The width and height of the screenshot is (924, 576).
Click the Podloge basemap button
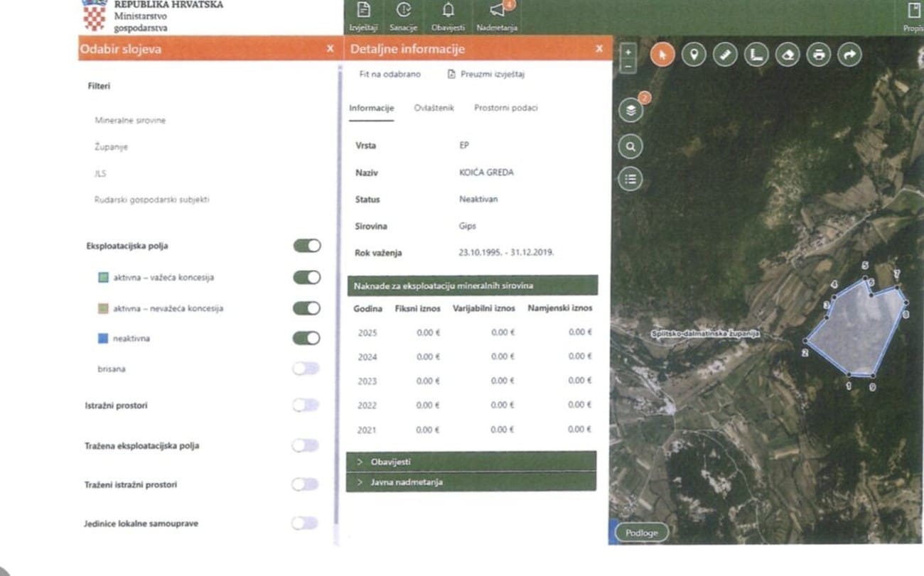[x=641, y=533]
